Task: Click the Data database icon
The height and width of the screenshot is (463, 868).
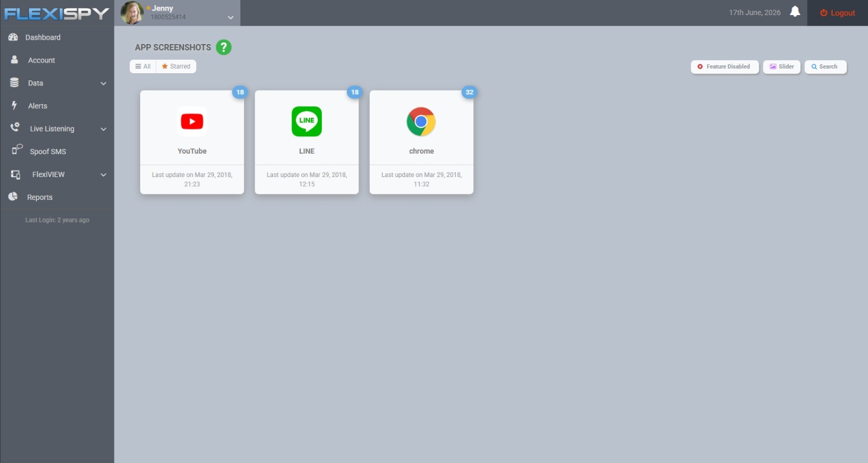Action: tap(15, 83)
